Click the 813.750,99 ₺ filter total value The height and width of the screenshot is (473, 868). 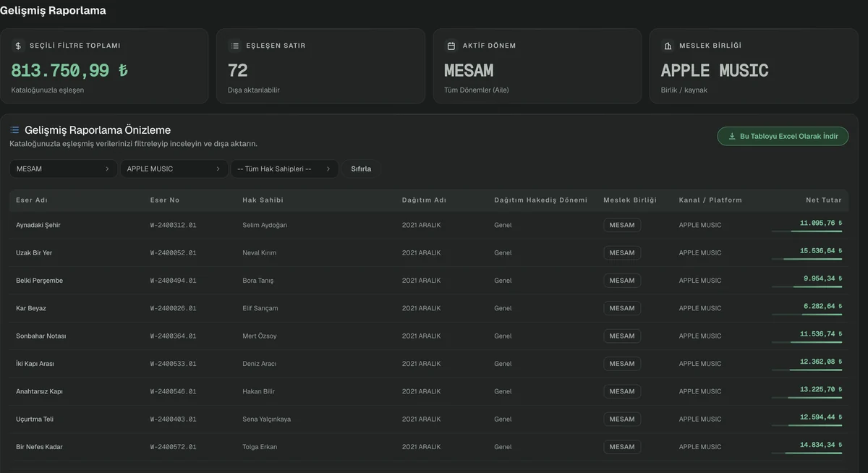tap(69, 70)
